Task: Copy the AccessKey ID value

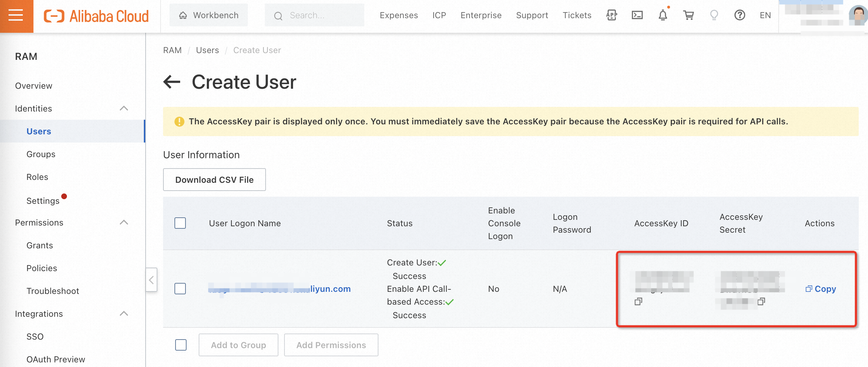Action: (638, 302)
